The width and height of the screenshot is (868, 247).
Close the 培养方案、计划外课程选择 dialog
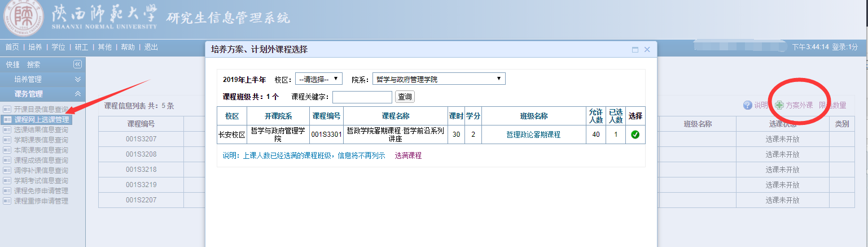647,50
